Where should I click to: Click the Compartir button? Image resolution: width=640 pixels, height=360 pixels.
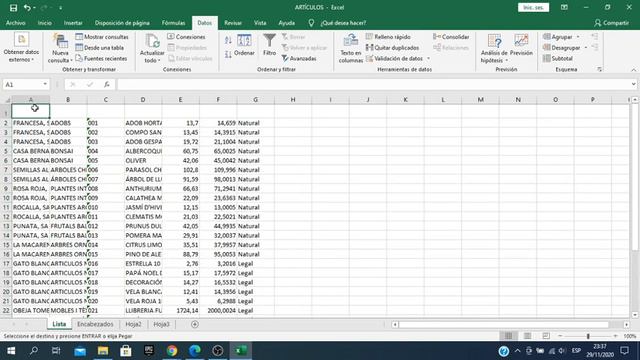coord(611,23)
